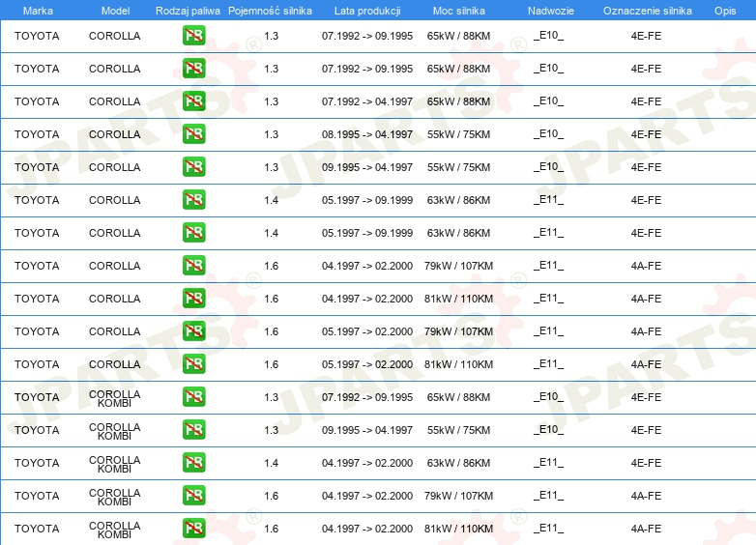Click 'COROLLA KOMBI' model in 1.6 81kW row
The image size is (756, 545).
(115, 530)
